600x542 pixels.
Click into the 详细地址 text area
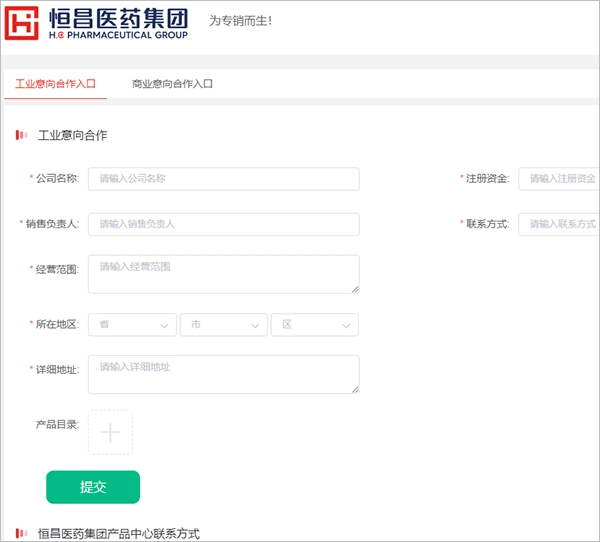(x=223, y=374)
